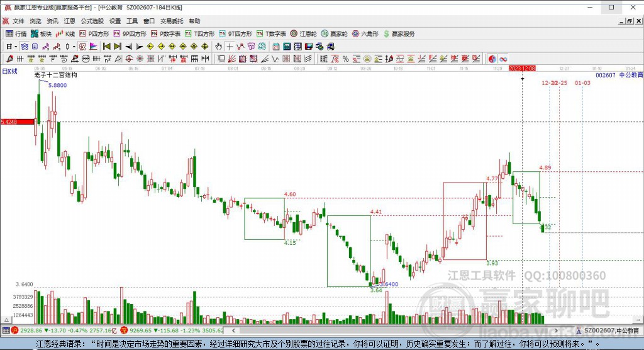Viewport: 644px width, 350px height.
Task: Open the 浏览 menu
Action: click(x=35, y=21)
